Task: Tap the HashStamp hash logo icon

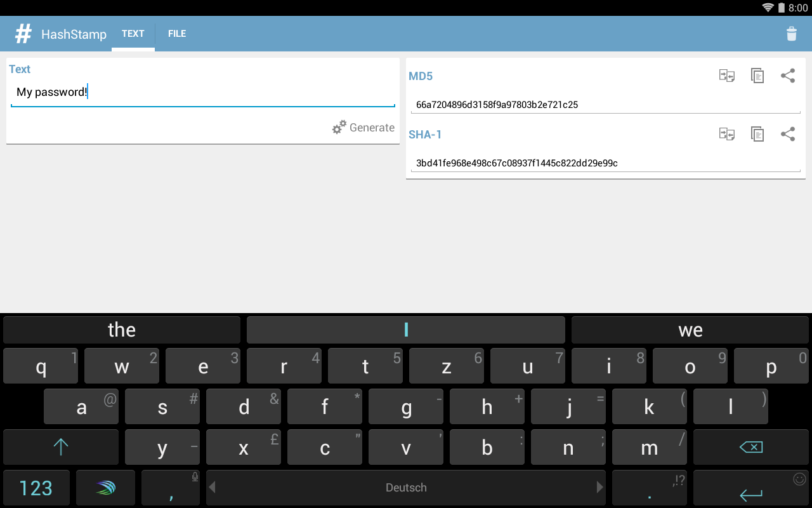Action: [x=23, y=34]
